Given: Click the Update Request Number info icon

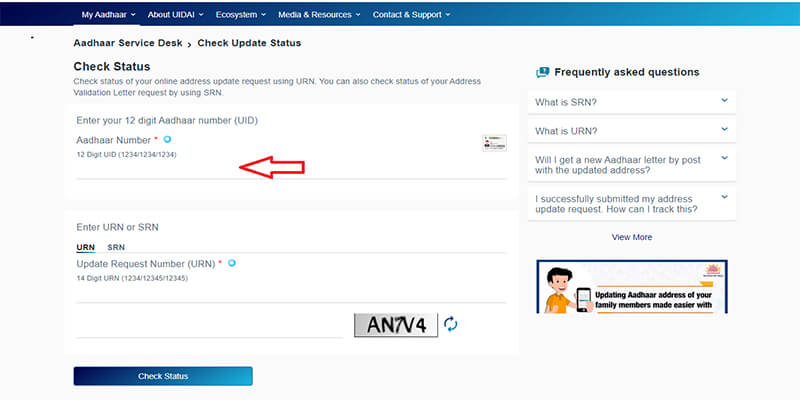Looking at the screenshot, I should [232, 263].
